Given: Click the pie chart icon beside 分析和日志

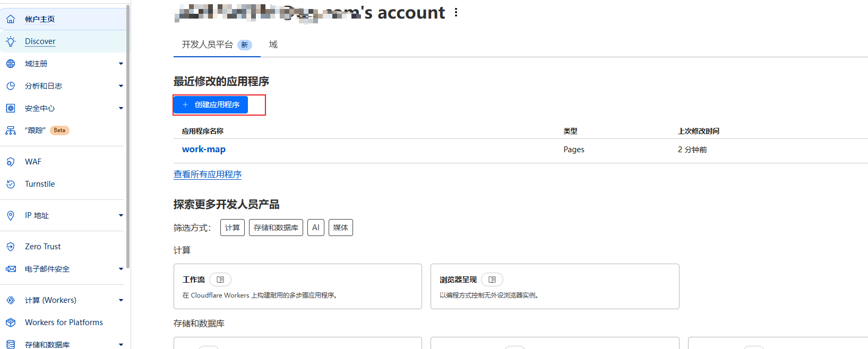Looking at the screenshot, I should coord(11,86).
